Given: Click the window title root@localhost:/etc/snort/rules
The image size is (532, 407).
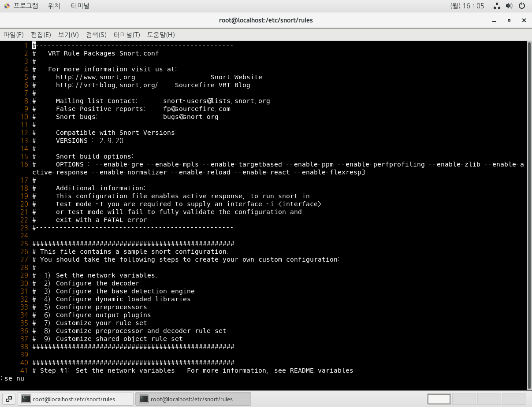Looking at the screenshot, I should tap(266, 20).
